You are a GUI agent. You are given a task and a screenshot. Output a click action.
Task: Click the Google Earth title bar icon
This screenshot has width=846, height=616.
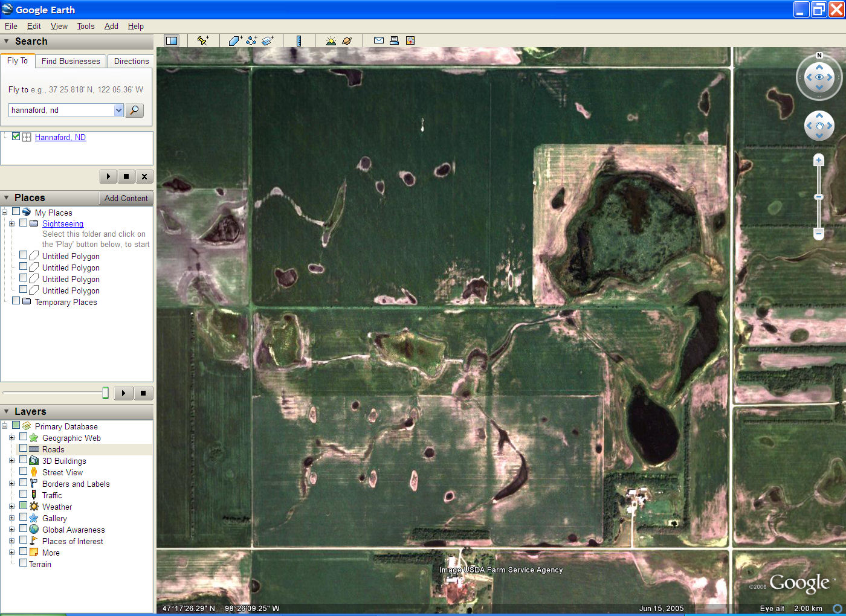7,9
